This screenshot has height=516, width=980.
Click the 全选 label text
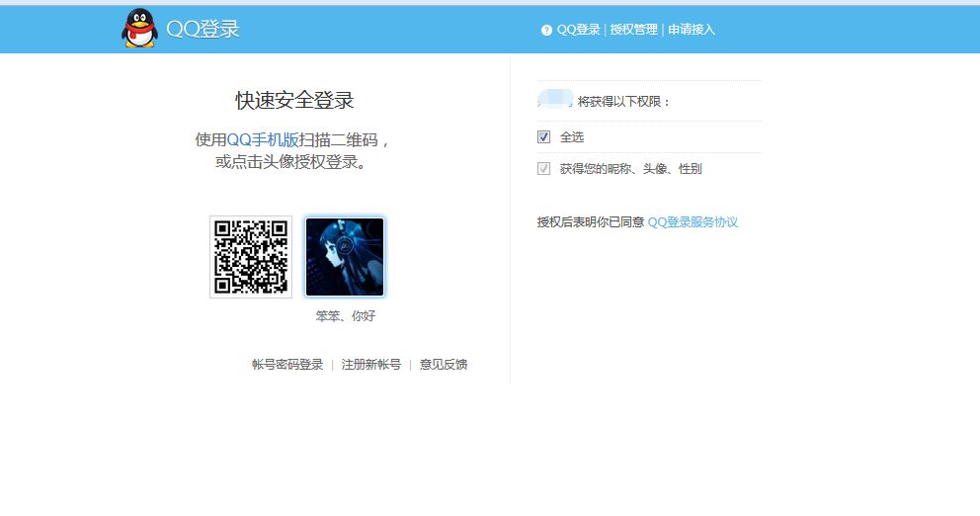pos(572,137)
